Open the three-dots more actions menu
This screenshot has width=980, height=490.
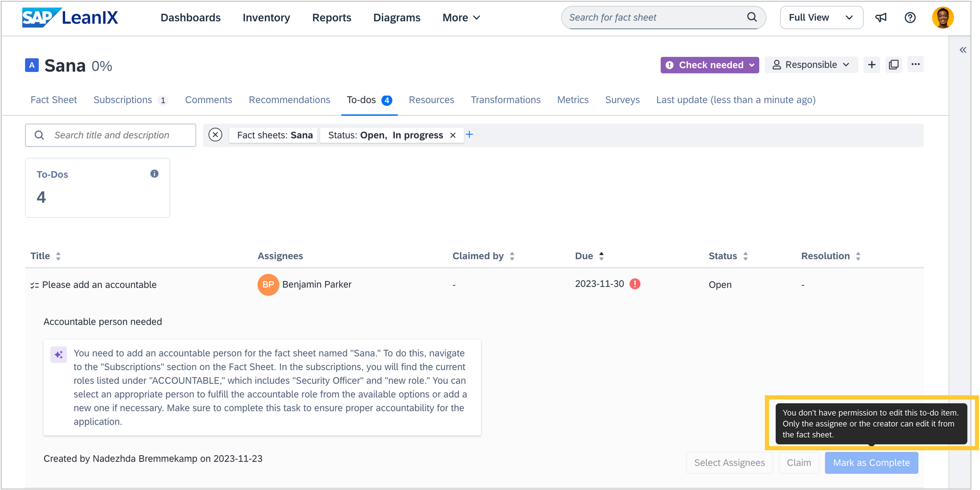915,64
